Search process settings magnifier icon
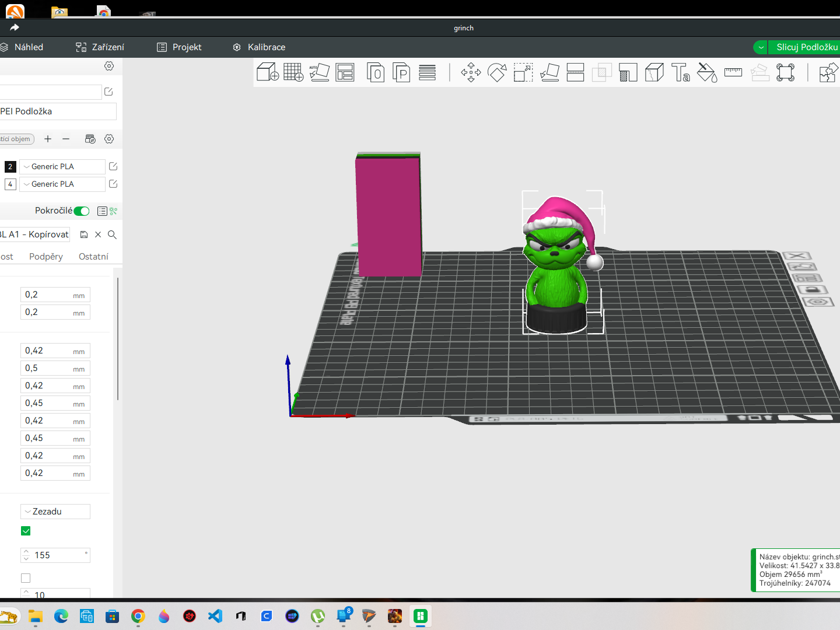The height and width of the screenshot is (630, 840). pos(113,235)
